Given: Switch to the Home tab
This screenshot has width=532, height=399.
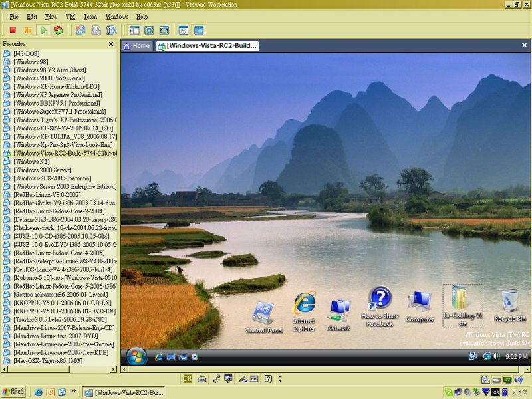Looking at the screenshot, I should [x=138, y=45].
